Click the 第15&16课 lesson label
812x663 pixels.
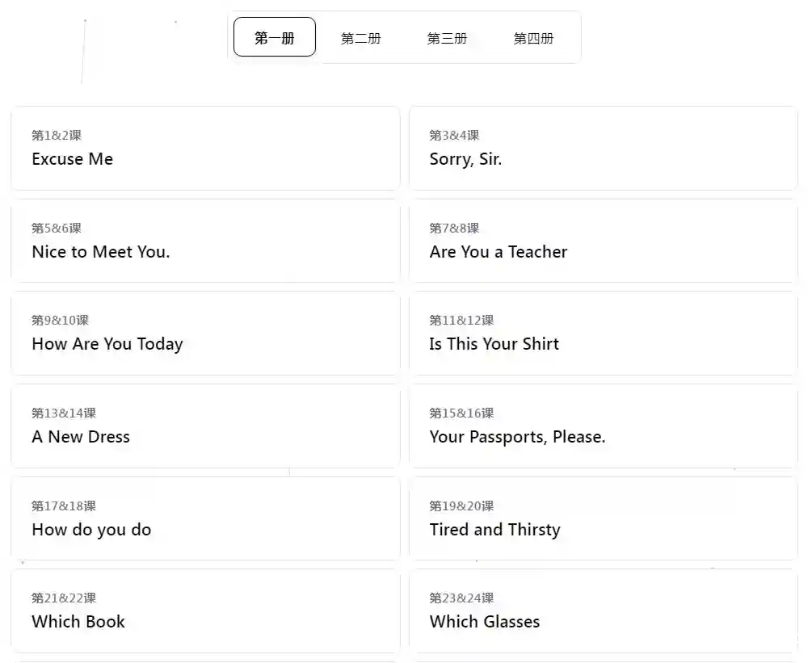tap(461, 413)
